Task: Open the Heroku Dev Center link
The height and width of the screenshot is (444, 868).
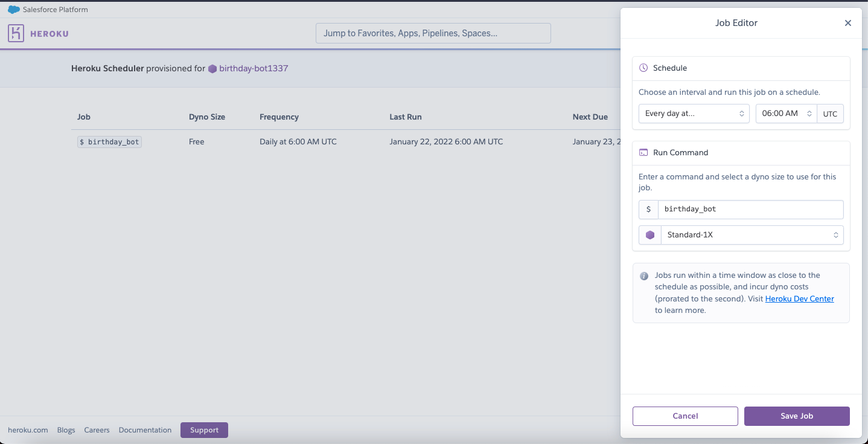Action: (799, 298)
